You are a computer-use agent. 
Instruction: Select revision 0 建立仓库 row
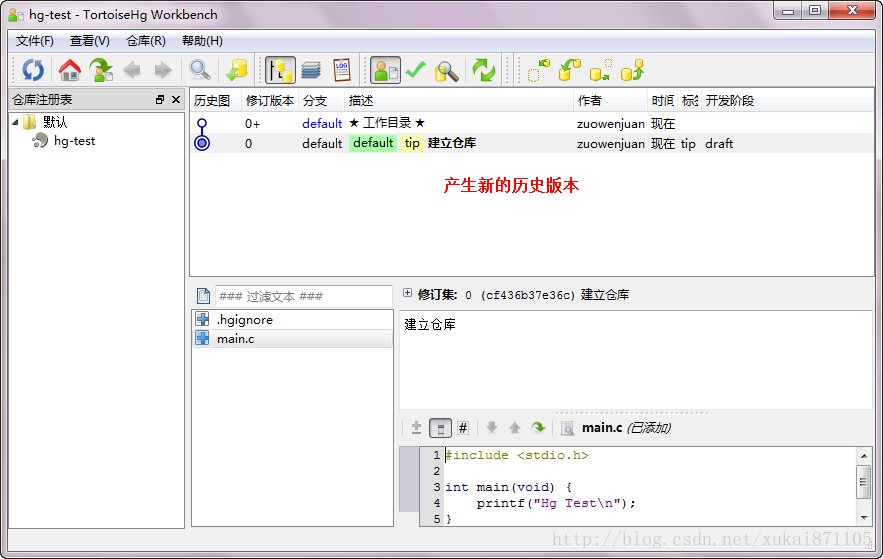pyautogui.click(x=532, y=144)
